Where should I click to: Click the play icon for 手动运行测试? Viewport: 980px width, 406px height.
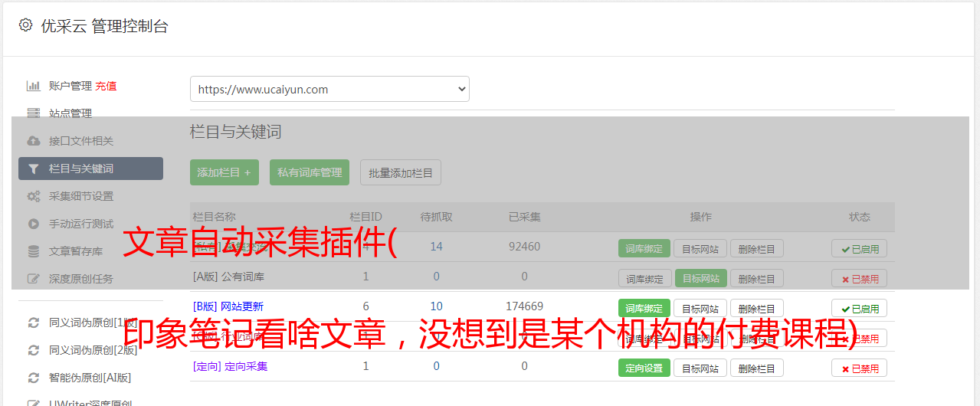33,224
